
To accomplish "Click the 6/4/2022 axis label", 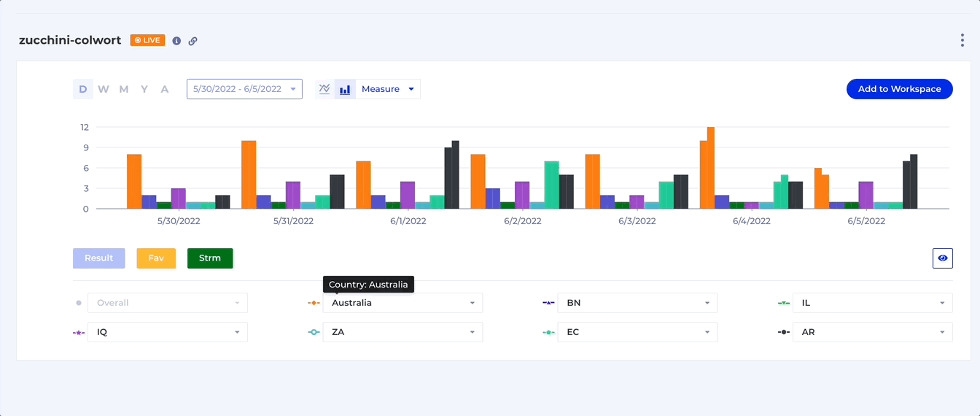I will click(752, 221).
